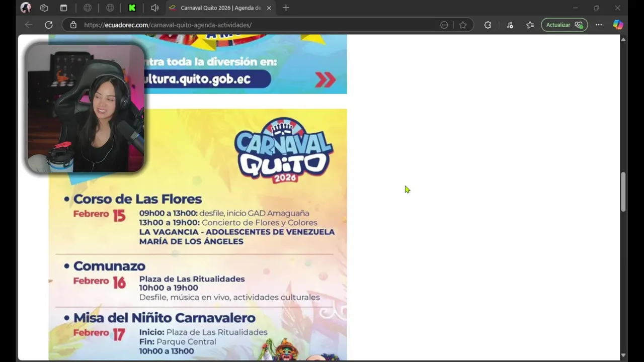Open the Workspaces icon
Image resolution: width=644 pixels, height=362 pixels.
click(x=44, y=8)
